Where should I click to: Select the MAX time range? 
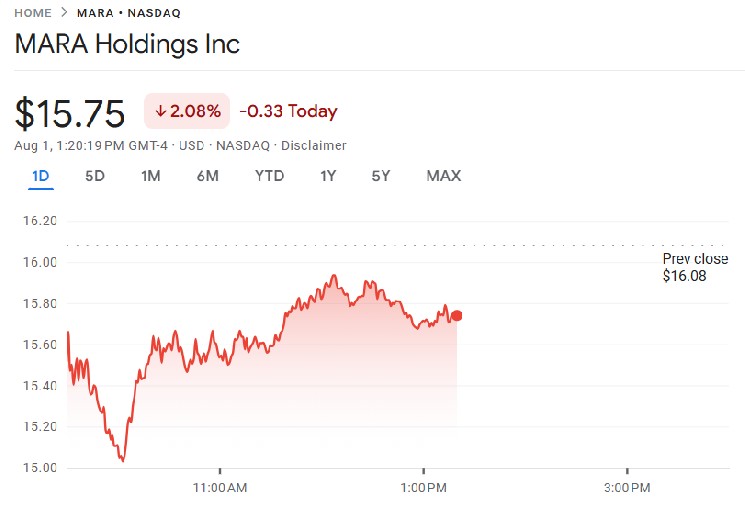[x=443, y=176]
